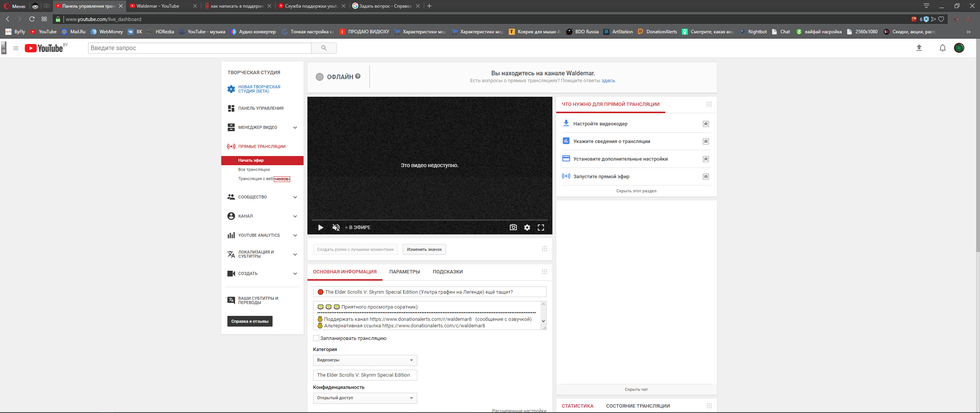This screenshot has width=980, height=413.
Task: Select the ОСНОВНАЯ ИНФОРМАЦИЯ tab
Action: click(x=345, y=272)
